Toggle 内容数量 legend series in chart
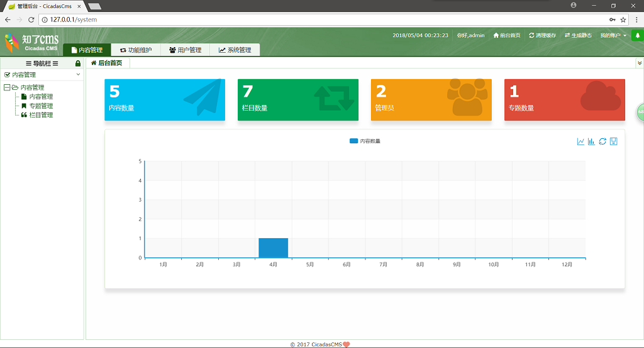 pyautogui.click(x=365, y=141)
